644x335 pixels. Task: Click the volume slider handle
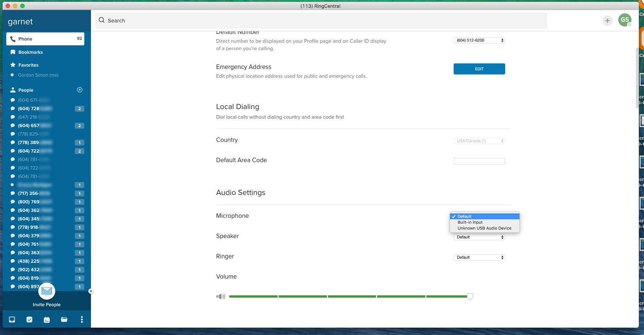(x=470, y=297)
